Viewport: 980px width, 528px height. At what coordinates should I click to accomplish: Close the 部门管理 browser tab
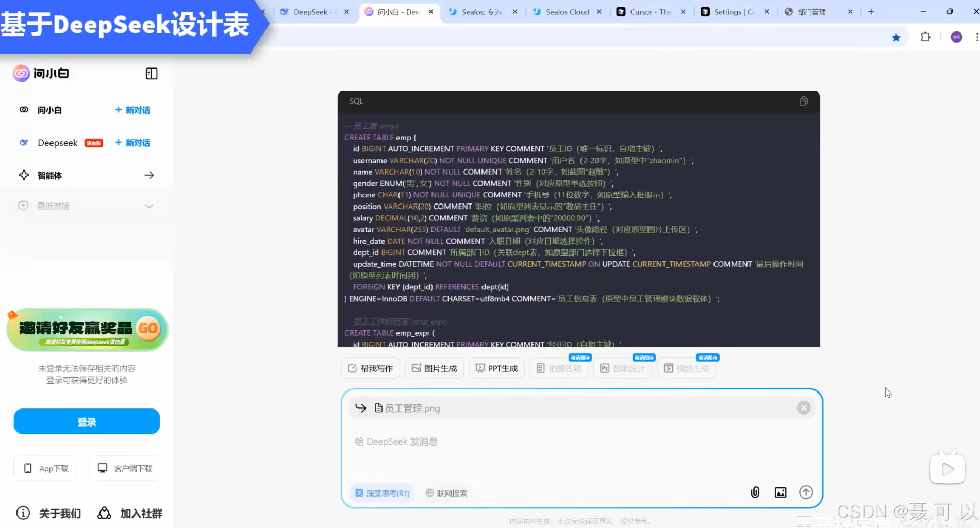point(850,12)
